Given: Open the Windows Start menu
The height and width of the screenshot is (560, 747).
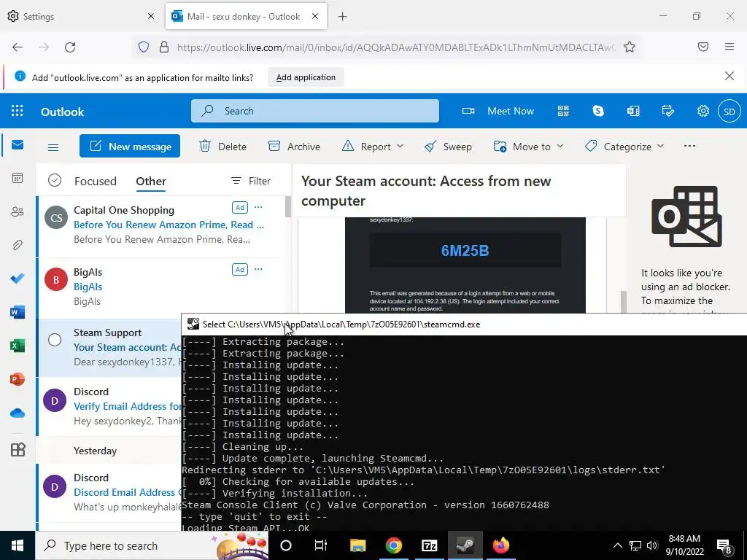Looking at the screenshot, I should coord(18,545).
